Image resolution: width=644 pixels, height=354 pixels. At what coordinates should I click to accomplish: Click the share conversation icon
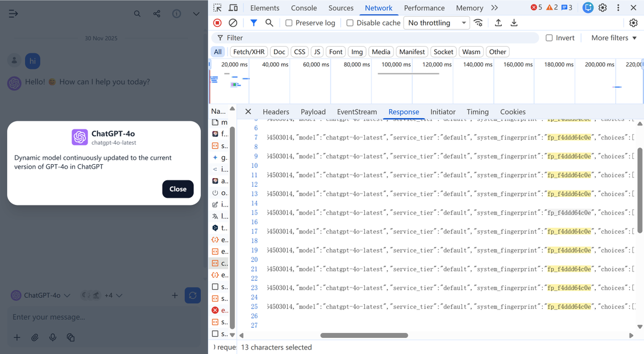(157, 13)
